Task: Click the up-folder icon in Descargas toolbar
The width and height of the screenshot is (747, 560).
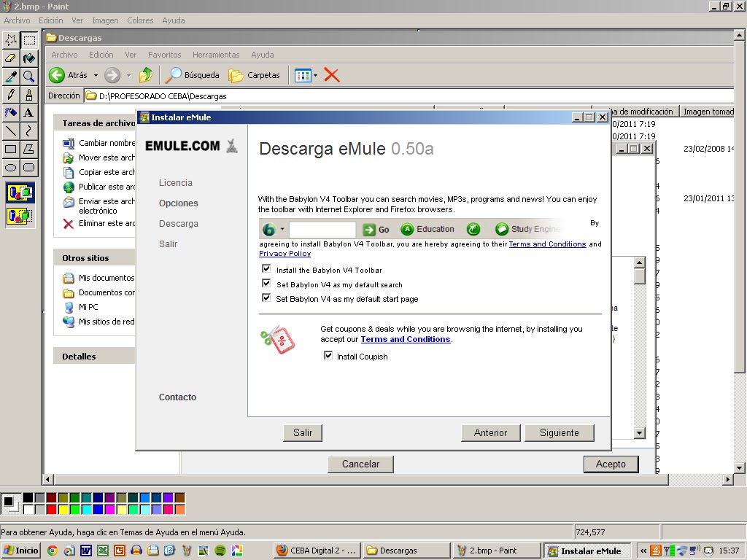Action: click(x=146, y=75)
